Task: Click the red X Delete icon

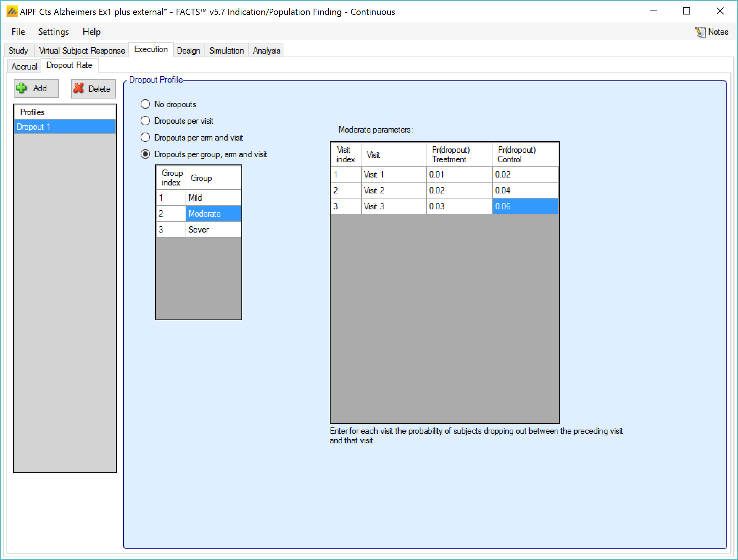Action: pos(79,89)
